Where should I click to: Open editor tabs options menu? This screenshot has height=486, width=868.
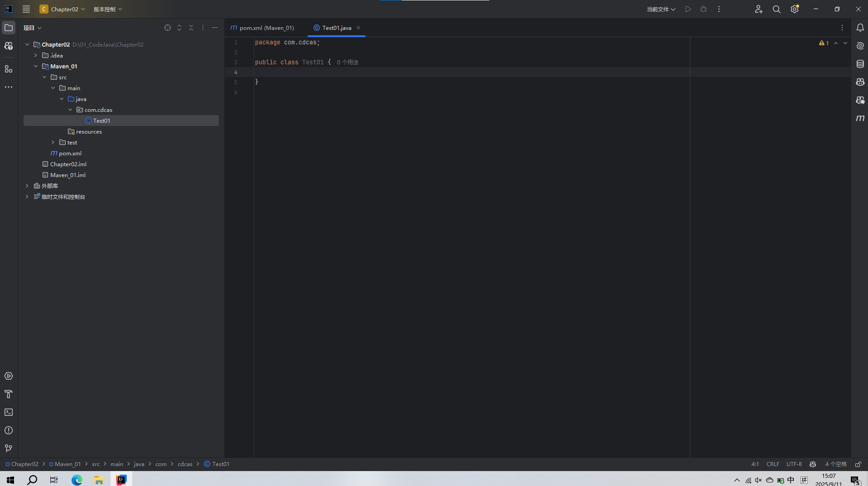[842, 28]
